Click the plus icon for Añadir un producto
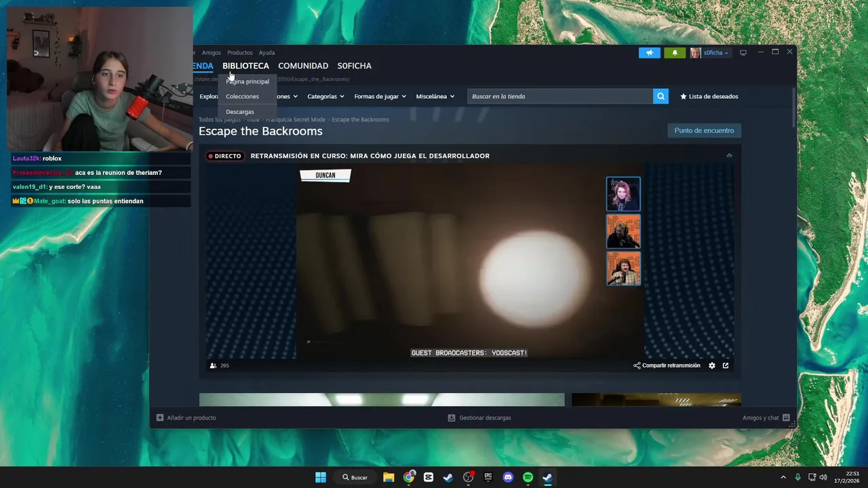The width and height of the screenshot is (868, 488). click(x=160, y=418)
